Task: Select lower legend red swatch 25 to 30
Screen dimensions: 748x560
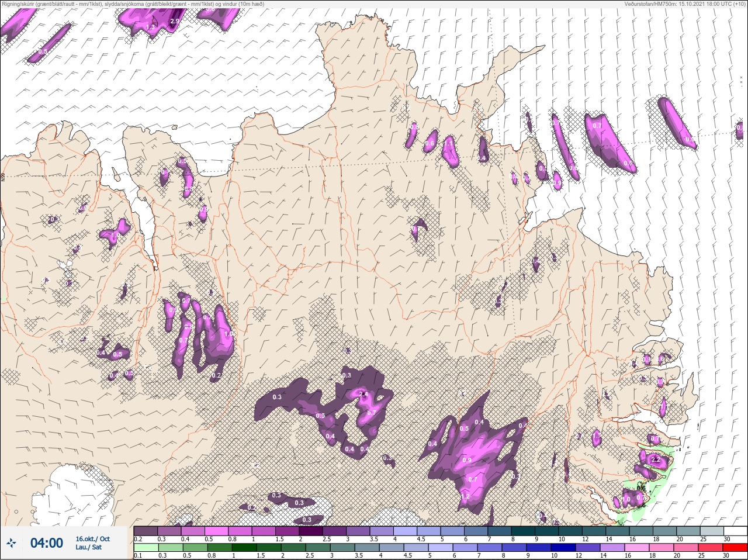Action: [710, 548]
